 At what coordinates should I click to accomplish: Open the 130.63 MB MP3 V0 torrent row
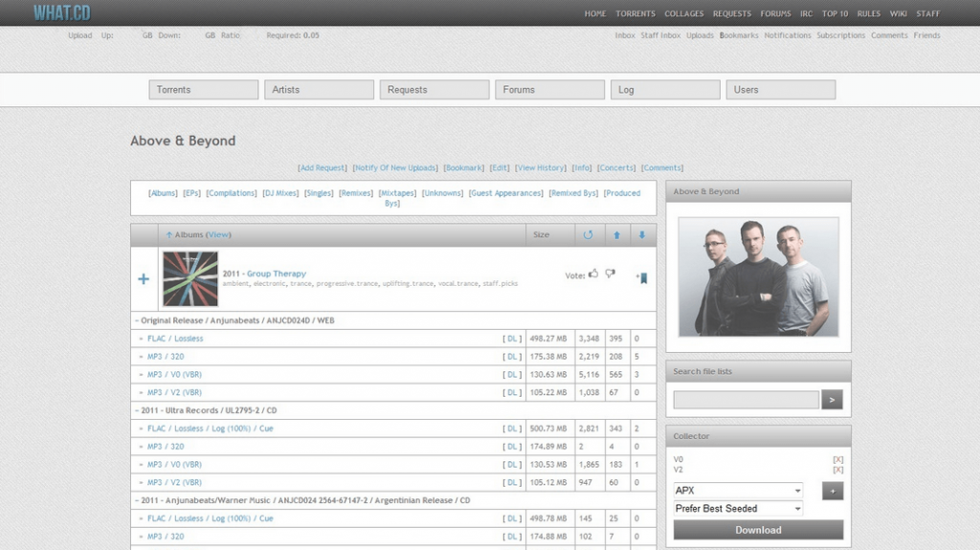174,375
